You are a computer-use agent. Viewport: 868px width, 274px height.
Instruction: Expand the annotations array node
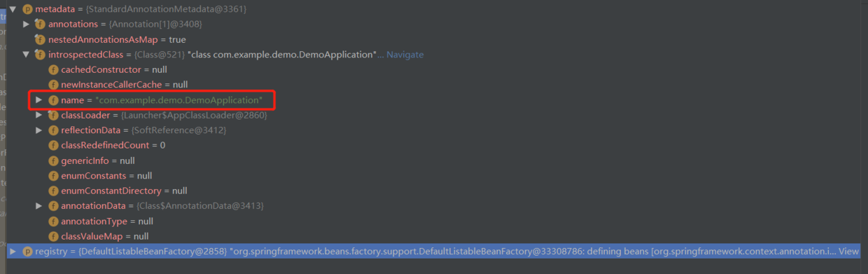click(26, 25)
